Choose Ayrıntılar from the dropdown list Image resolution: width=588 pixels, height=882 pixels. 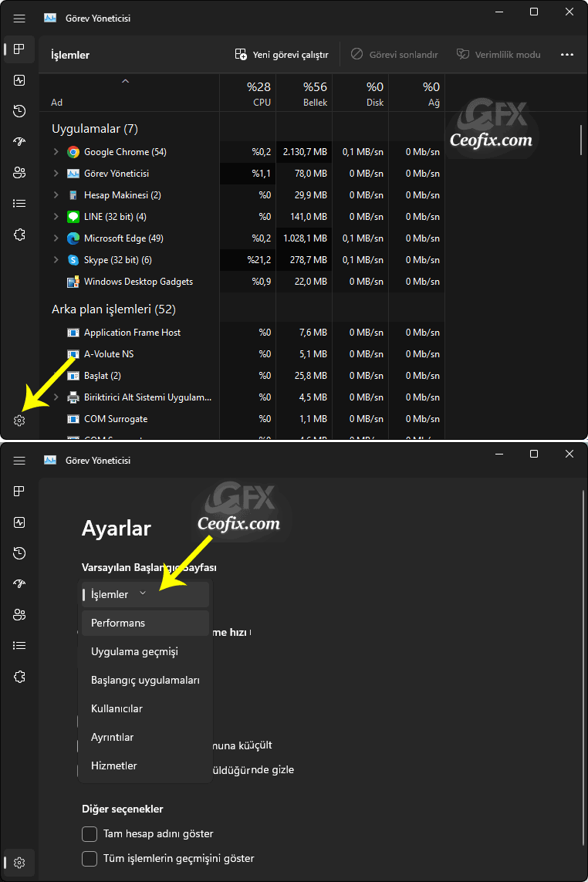point(145,738)
